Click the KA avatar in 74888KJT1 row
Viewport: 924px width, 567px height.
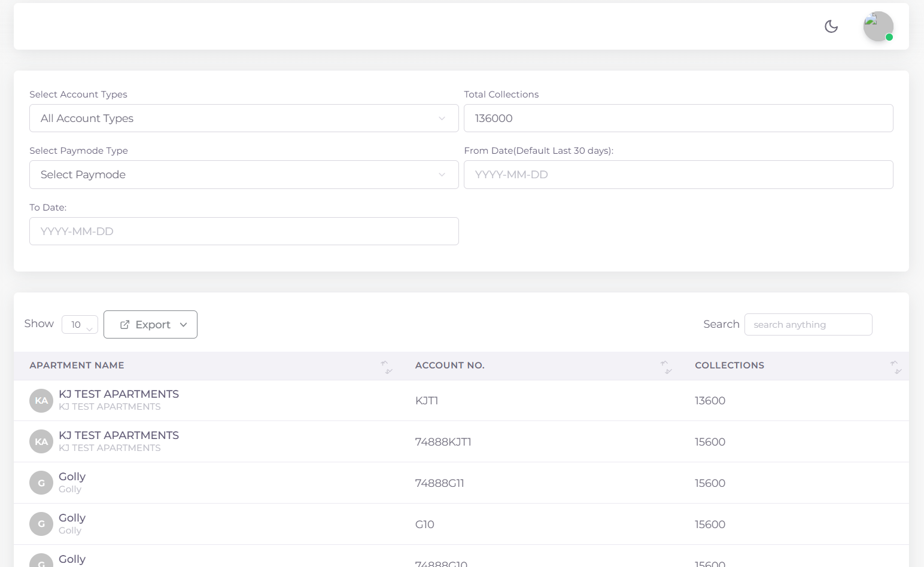pos(41,442)
